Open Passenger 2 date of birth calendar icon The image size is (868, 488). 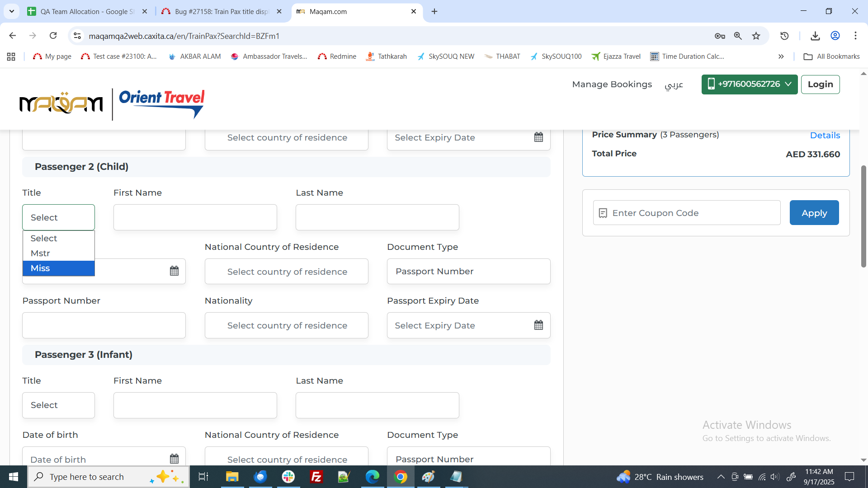174,271
